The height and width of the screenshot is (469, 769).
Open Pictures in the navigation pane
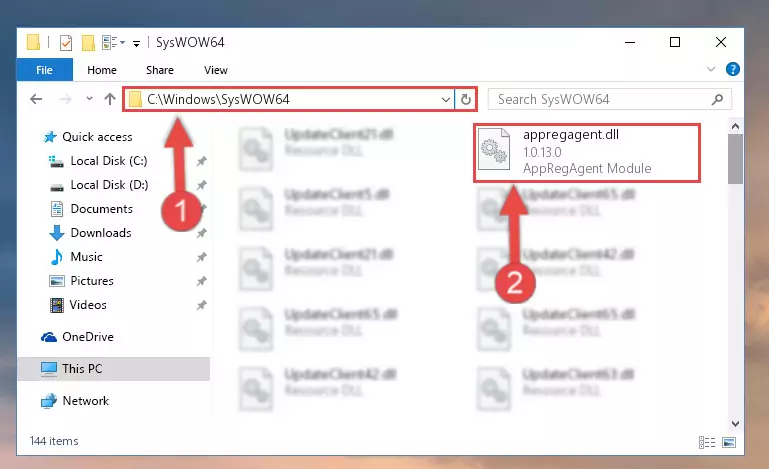pos(92,281)
